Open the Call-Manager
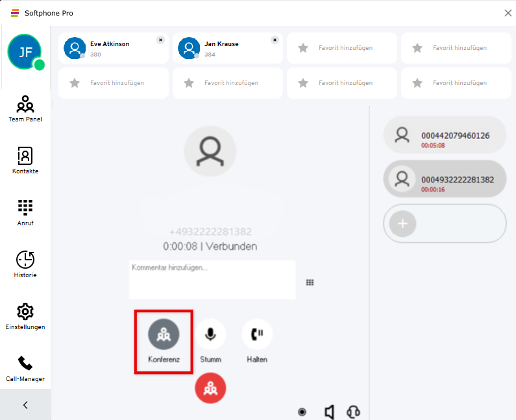The image size is (516, 420). [25, 368]
